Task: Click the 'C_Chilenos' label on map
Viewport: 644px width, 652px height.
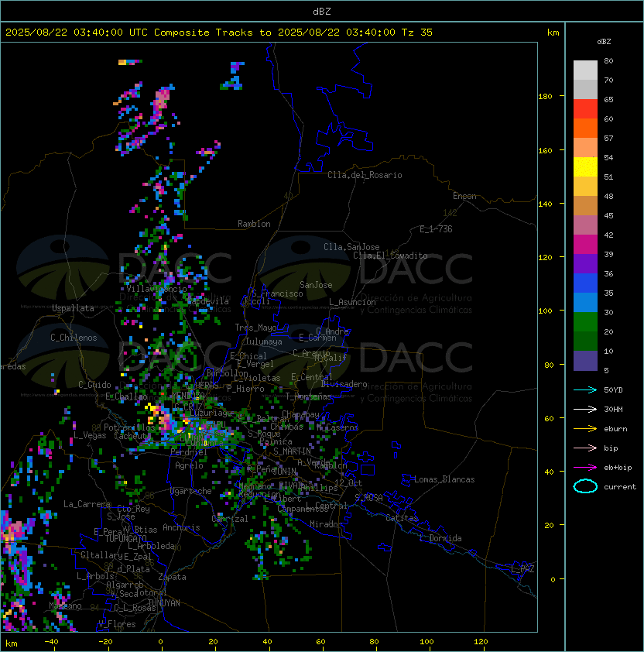Action: (x=74, y=338)
